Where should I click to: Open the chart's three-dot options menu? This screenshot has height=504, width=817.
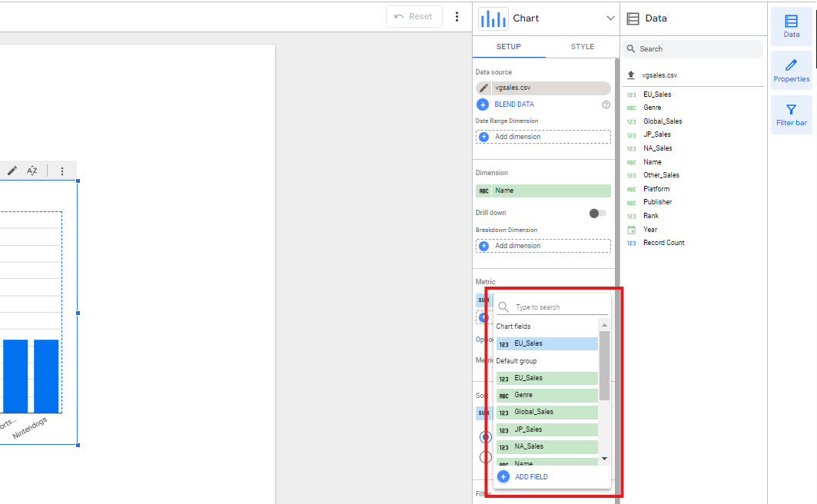point(62,171)
